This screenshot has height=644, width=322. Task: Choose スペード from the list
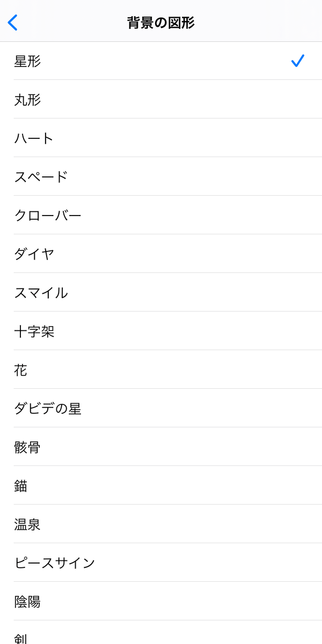[x=161, y=177]
